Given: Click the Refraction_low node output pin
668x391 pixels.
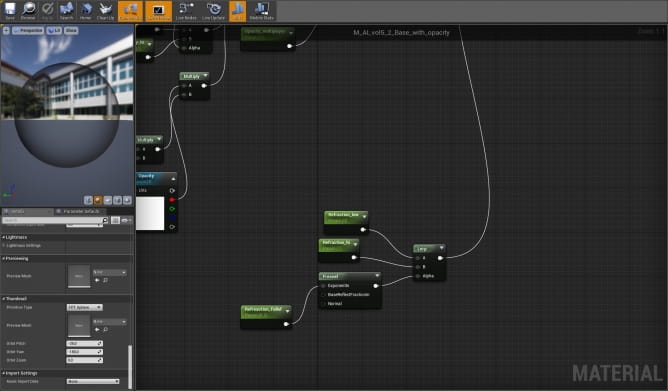Looking at the screenshot, I should [x=363, y=230].
